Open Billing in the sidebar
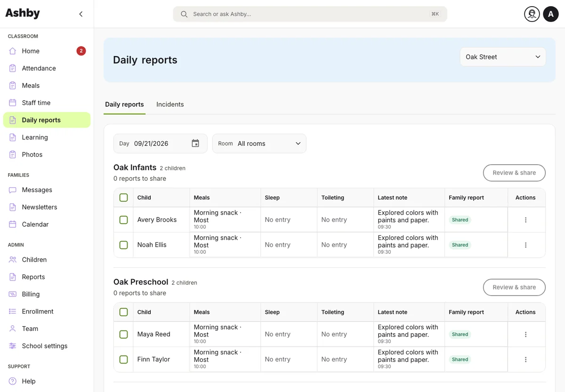Image resolution: width=565 pixels, height=392 pixels. [47, 294]
